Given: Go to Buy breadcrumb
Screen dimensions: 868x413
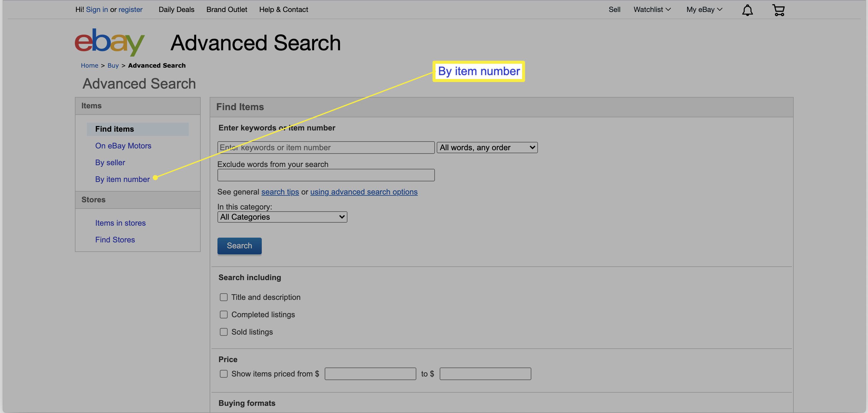Looking at the screenshot, I should 113,65.
